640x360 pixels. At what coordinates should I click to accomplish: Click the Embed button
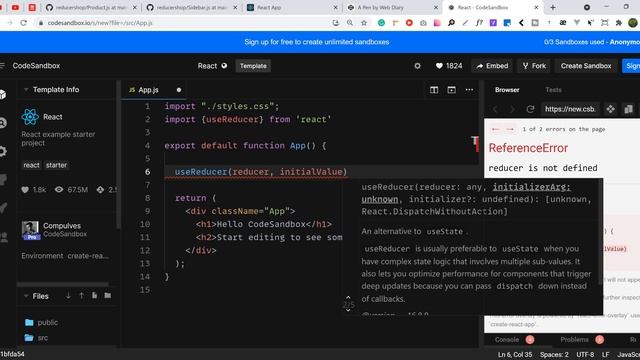pos(492,66)
